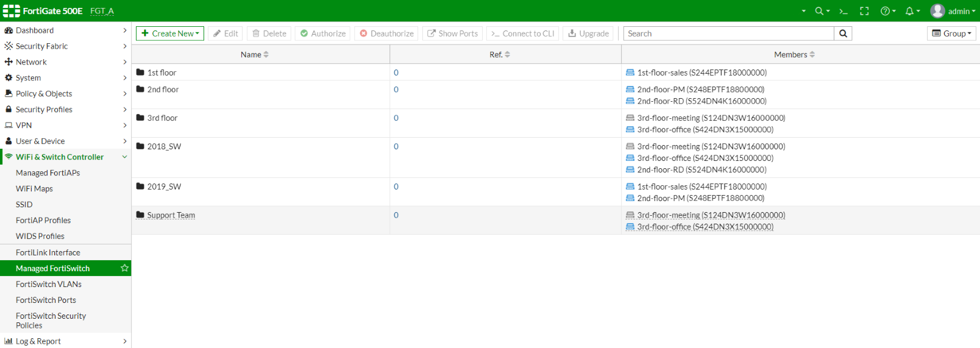The height and width of the screenshot is (348, 980).
Task: Click the 2nd floor folder icon
Action: 140,89
